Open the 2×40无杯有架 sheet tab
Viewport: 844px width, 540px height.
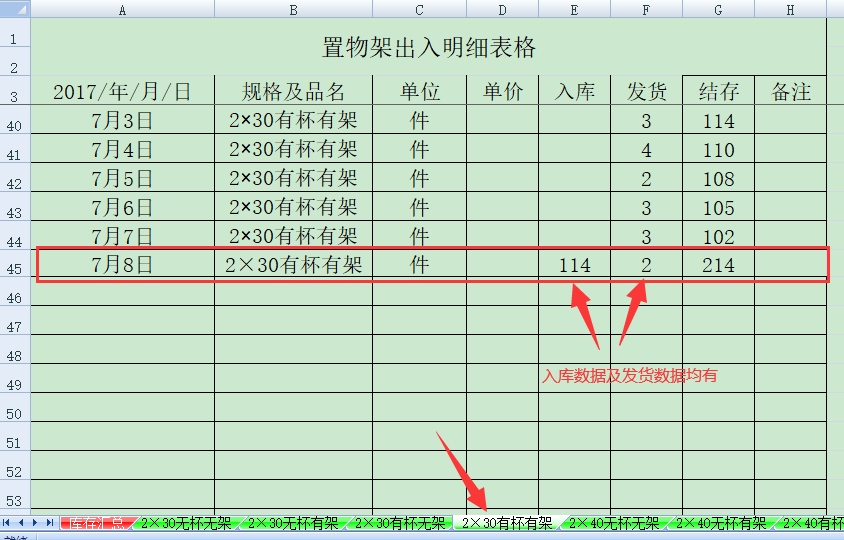click(721, 523)
